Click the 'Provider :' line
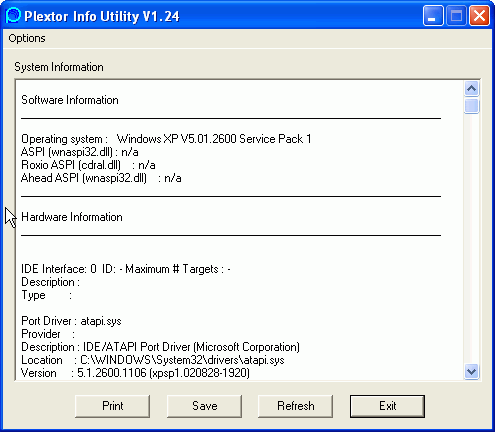 click(x=48, y=334)
